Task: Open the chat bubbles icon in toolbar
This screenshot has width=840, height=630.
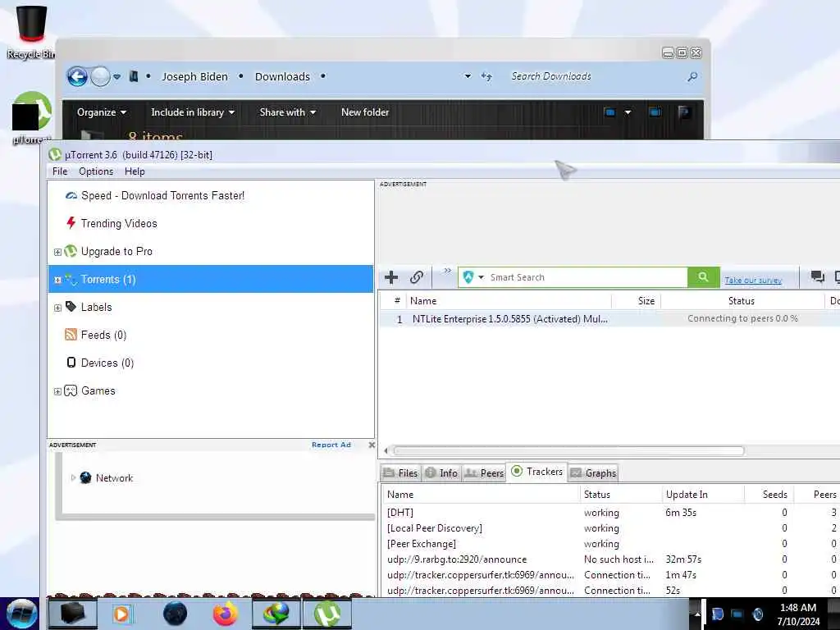Action: coord(817,276)
